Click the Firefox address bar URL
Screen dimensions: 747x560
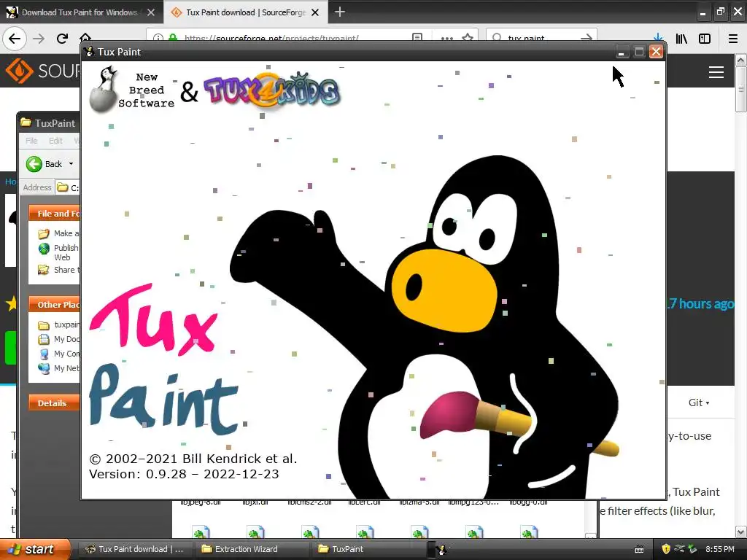coord(271,38)
